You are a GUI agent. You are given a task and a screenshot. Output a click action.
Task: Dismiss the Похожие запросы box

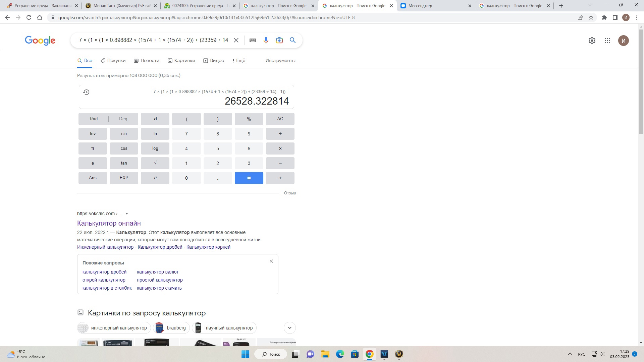pyautogui.click(x=271, y=261)
